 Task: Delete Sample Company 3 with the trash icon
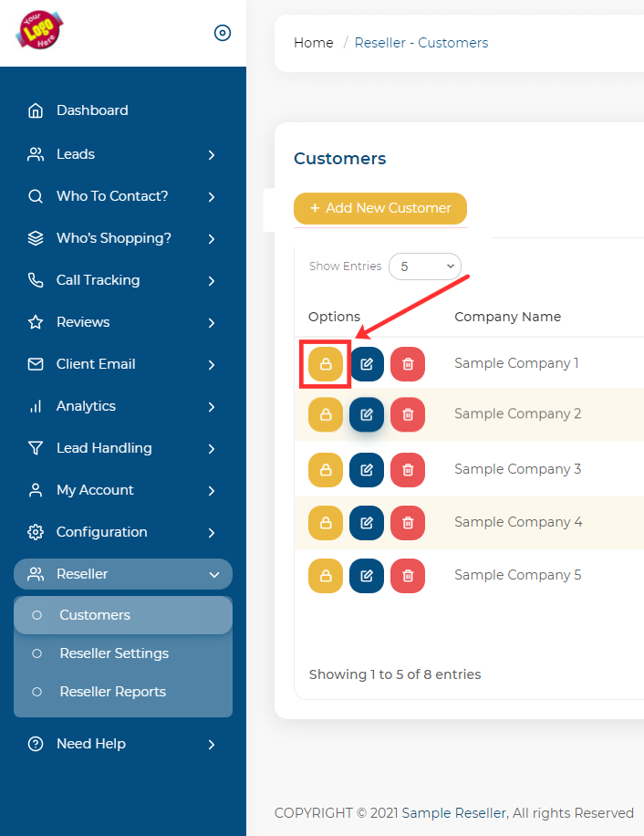point(408,470)
